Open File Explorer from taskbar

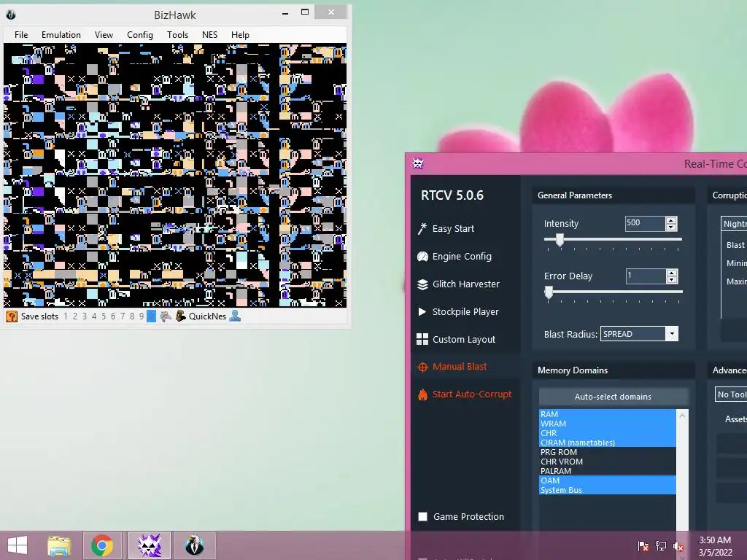[59, 545]
